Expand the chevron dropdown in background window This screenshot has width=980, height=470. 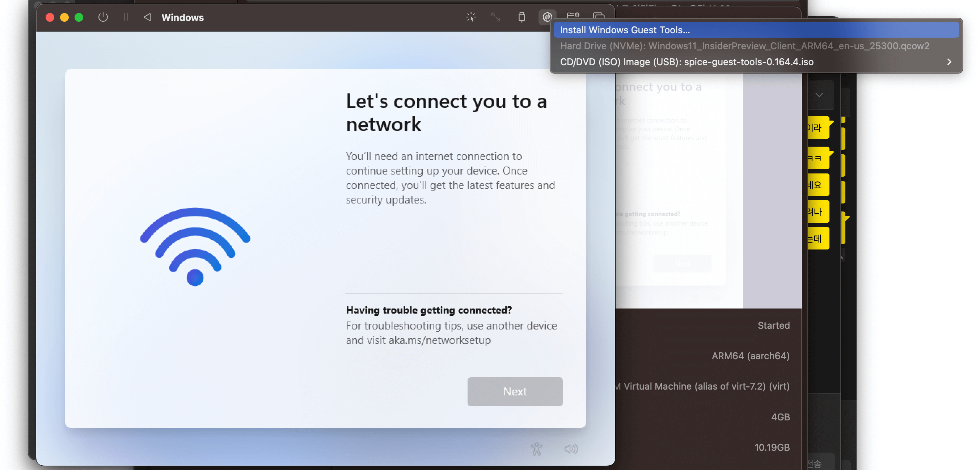point(819,95)
